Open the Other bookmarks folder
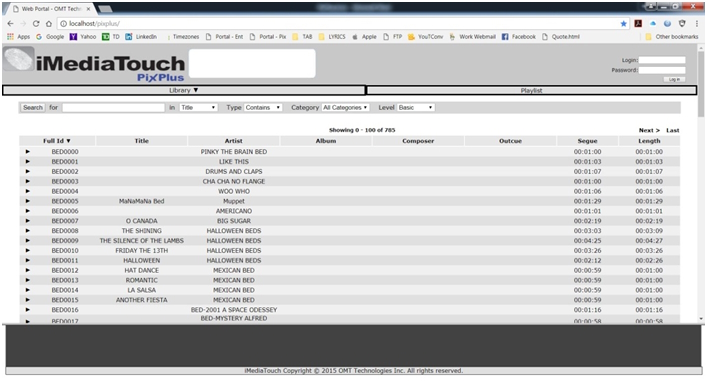The image size is (707, 381). tap(671, 37)
